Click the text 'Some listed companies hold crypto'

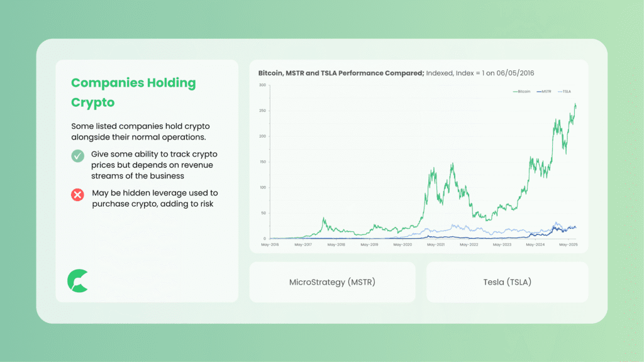click(140, 126)
